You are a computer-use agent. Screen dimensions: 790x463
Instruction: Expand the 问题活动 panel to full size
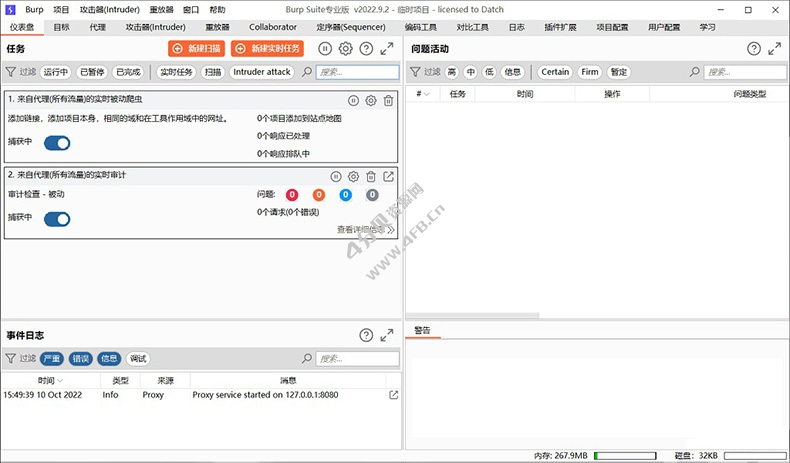tap(776, 49)
